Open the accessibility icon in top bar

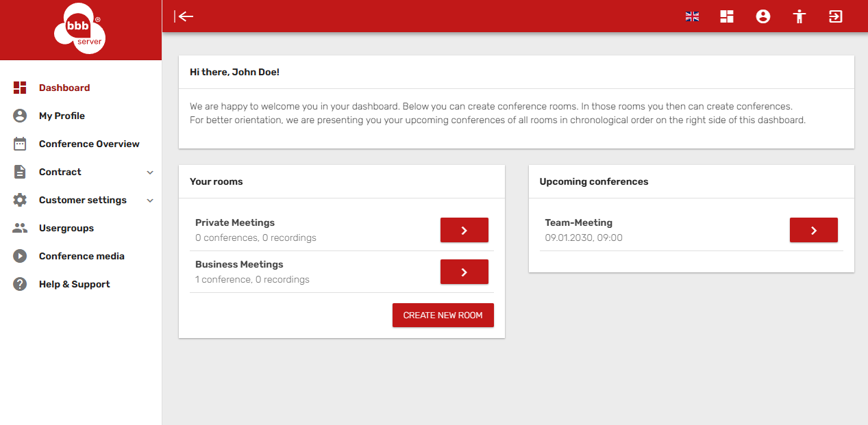pyautogui.click(x=799, y=16)
